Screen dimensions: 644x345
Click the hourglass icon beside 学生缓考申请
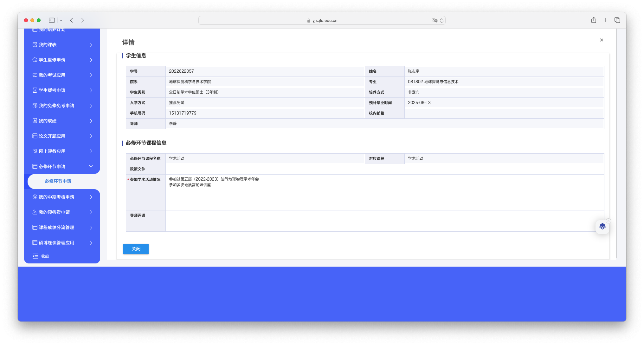point(35,90)
